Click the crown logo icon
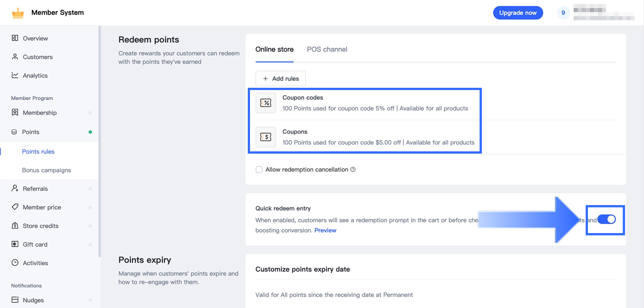The image size is (644, 308). pyautogui.click(x=18, y=13)
